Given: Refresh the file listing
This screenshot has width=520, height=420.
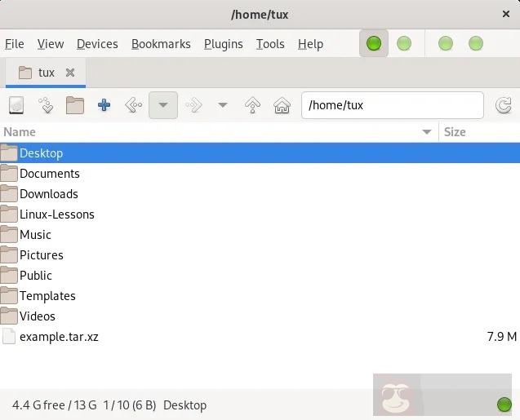Looking at the screenshot, I should [503, 105].
